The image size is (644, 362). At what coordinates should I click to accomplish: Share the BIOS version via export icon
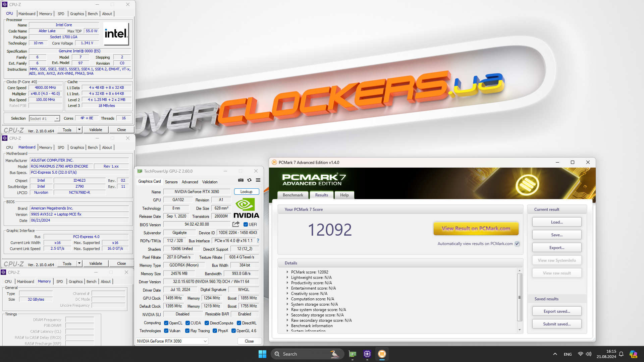236,224
